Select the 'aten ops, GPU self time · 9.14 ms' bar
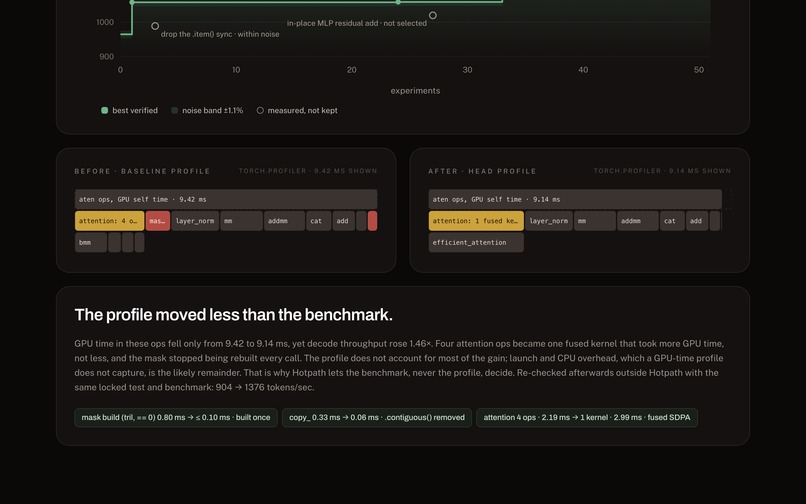 575,200
